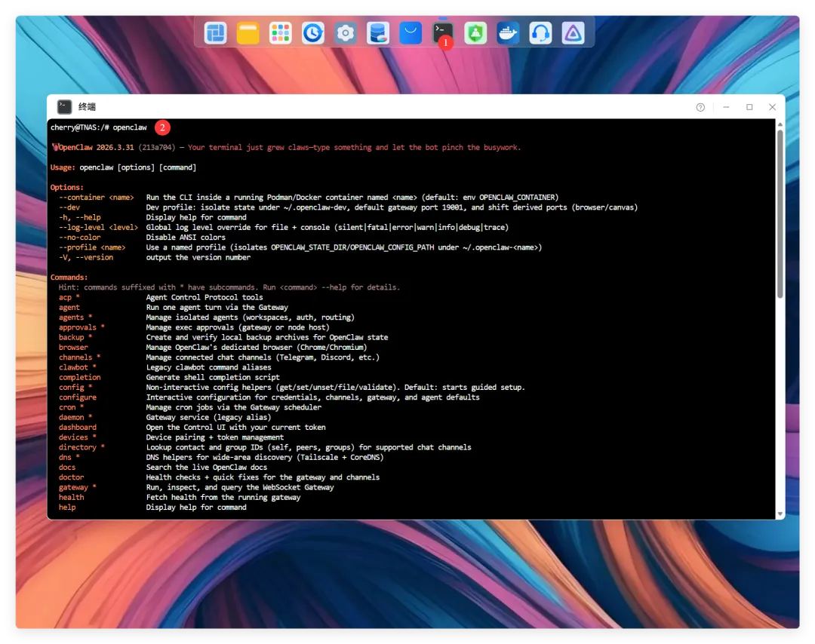Click the 'acp *' command name
Screen dimensions: 815x644
tap(69, 297)
